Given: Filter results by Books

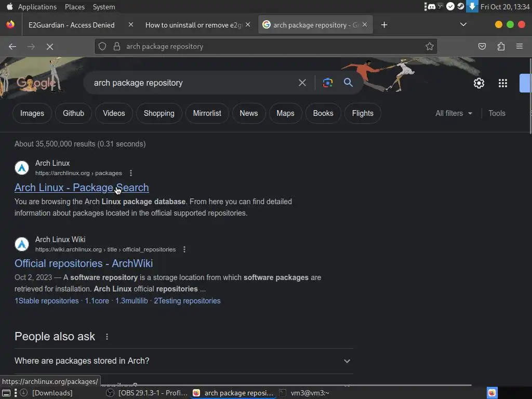Looking at the screenshot, I should click(323, 113).
